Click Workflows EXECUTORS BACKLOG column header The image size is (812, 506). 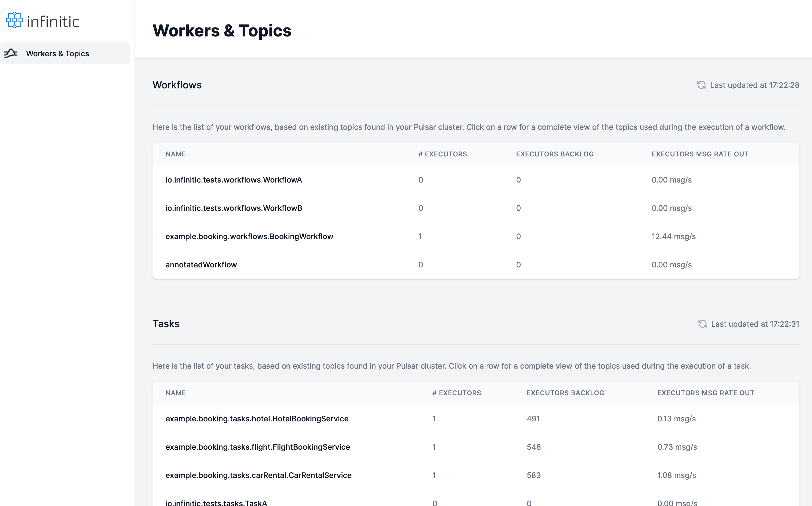pyautogui.click(x=555, y=154)
